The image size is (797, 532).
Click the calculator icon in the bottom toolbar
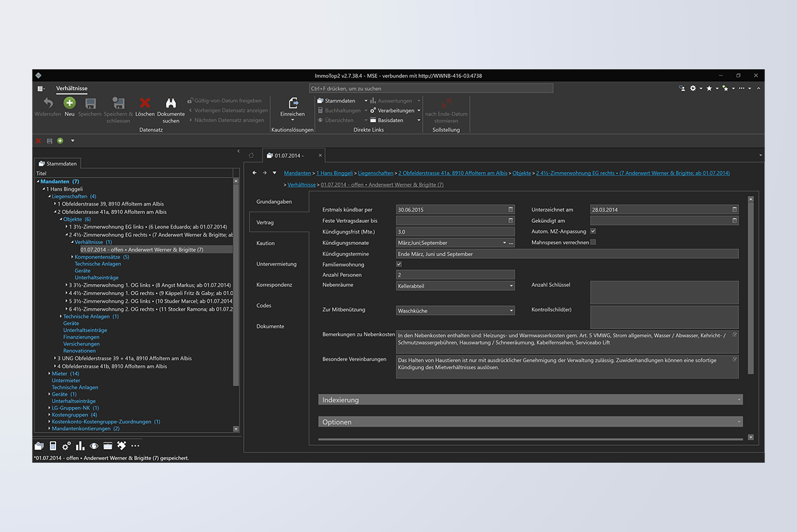tap(52, 445)
